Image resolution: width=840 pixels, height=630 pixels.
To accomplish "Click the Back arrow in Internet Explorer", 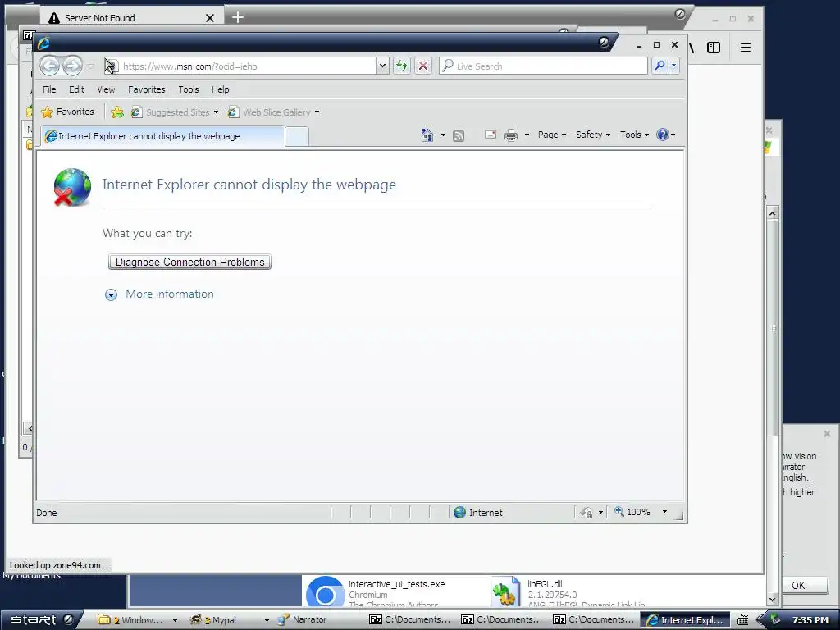I will [x=50, y=66].
